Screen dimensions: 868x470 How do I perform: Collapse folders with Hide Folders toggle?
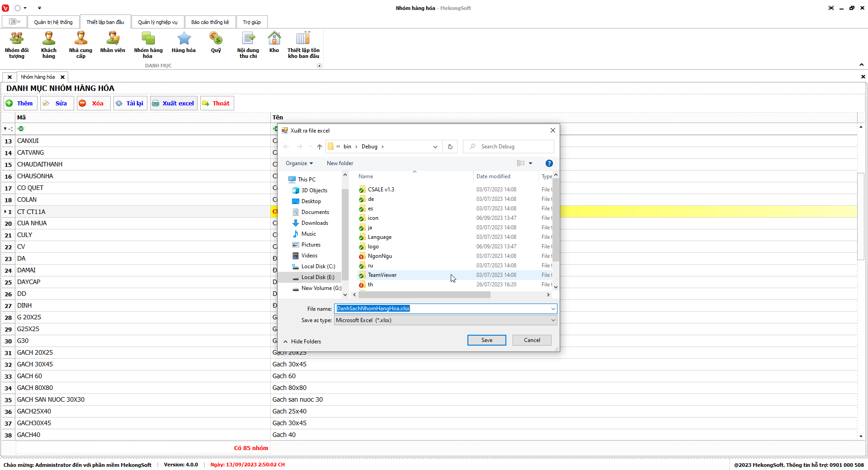pos(302,342)
